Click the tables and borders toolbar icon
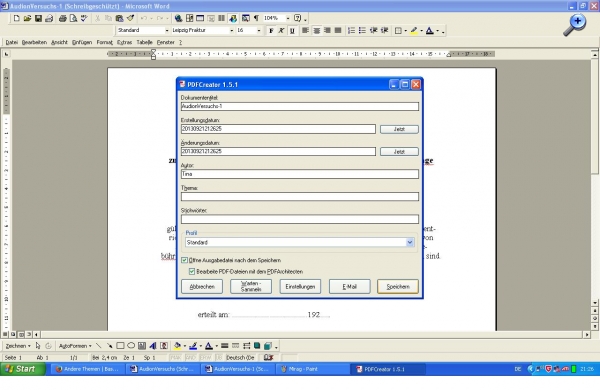Image resolution: width=600 pixels, height=390 pixels. pyautogui.click(x=189, y=18)
